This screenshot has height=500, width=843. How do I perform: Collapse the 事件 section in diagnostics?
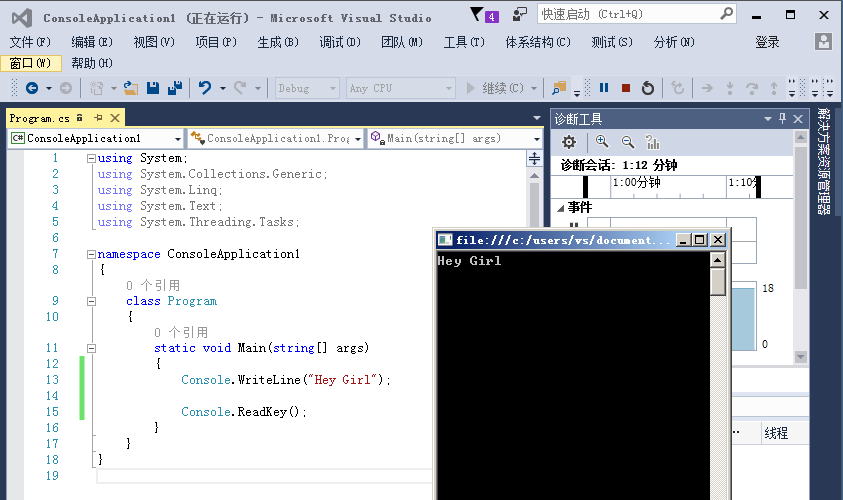(560, 208)
